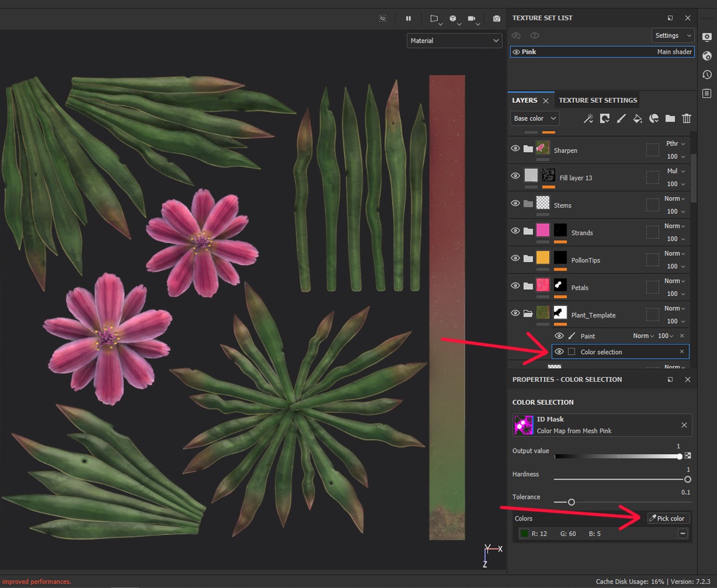Toggle visibility of Color selection effect
The height and width of the screenshot is (588, 717).
[559, 352]
